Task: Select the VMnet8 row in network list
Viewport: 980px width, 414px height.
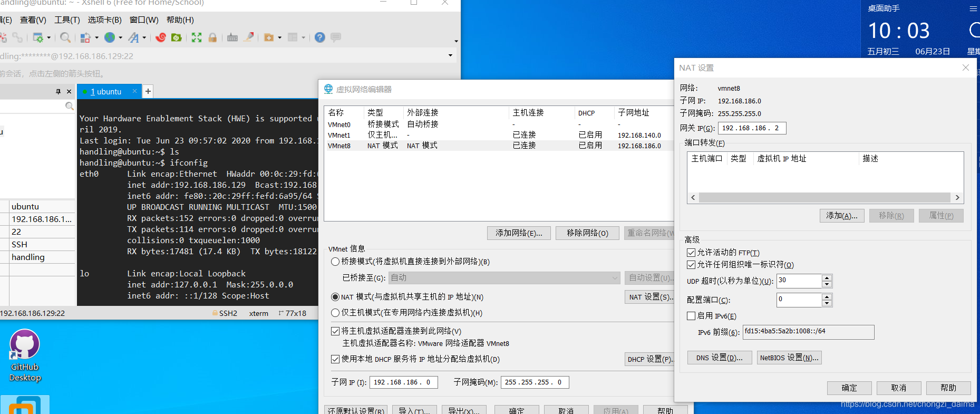Action: 498,146
